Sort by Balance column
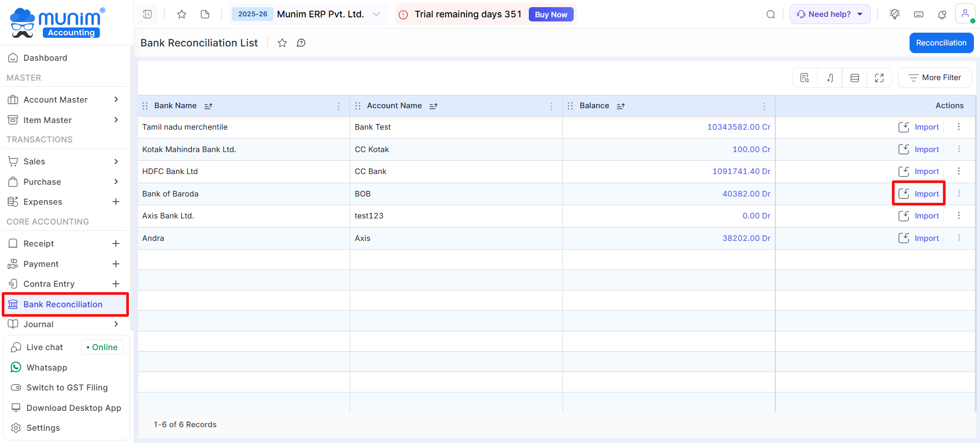The height and width of the screenshot is (443, 980). tap(621, 106)
